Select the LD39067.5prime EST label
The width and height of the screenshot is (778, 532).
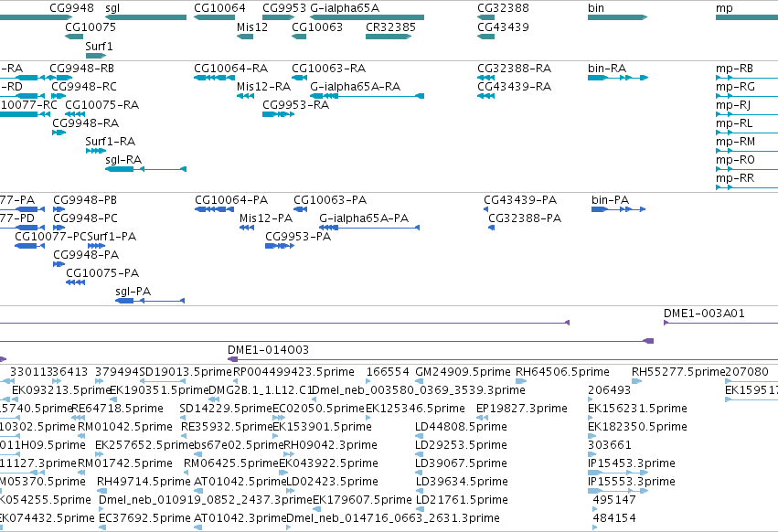[x=462, y=463]
